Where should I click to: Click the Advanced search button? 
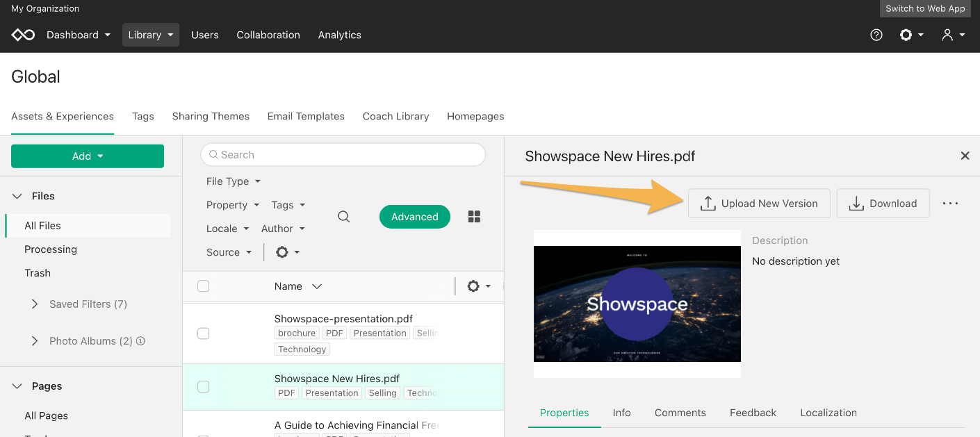click(x=414, y=217)
